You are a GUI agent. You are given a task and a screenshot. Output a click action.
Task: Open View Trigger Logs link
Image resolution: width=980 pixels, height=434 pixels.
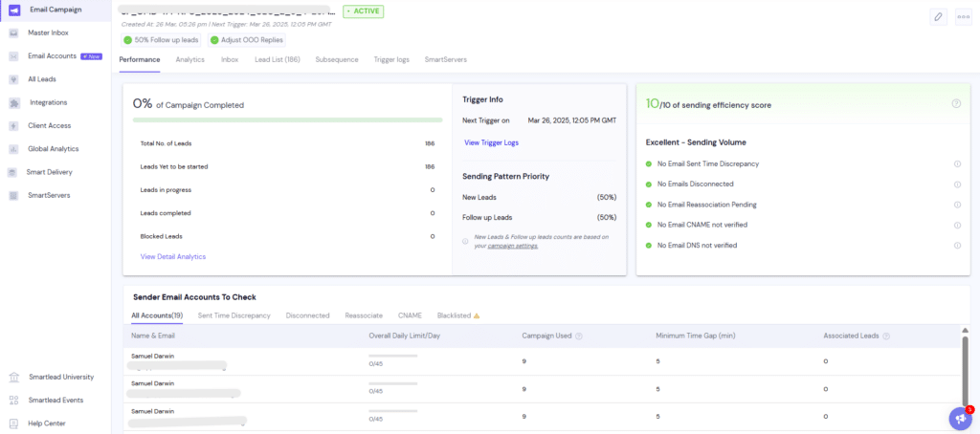tap(491, 143)
